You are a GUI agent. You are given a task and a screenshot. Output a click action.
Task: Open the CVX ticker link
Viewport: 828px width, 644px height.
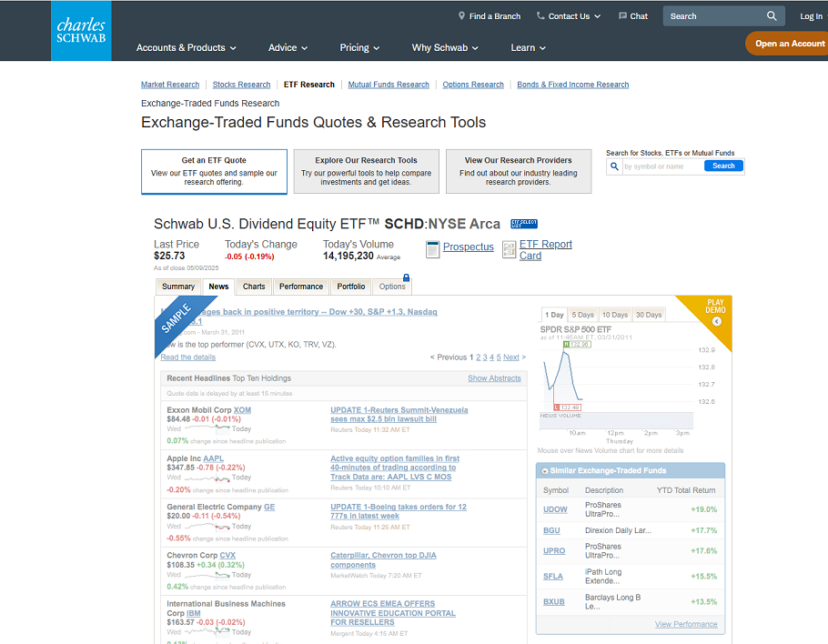pyautogui.click(x=227, y=556)
